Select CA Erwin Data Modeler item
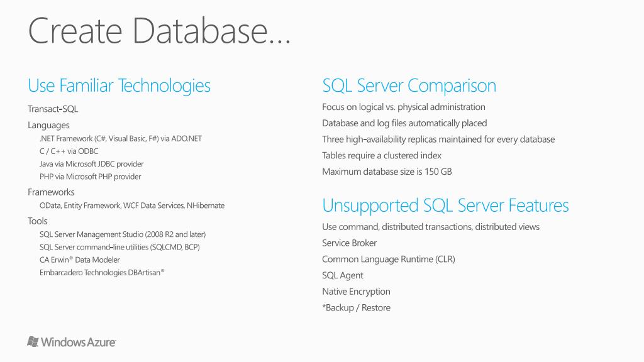The width and height of the screenshot is (644, 362). [x=80, y=260]
